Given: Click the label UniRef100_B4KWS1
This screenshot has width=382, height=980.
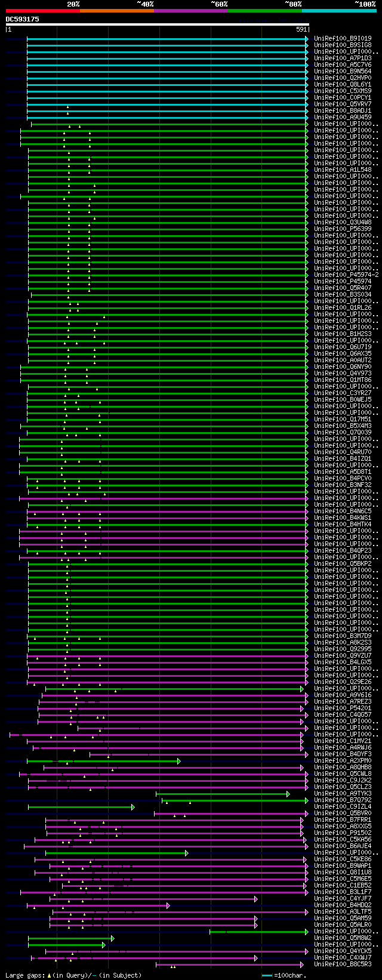Looking at the screenshot, I should [343, 517].
